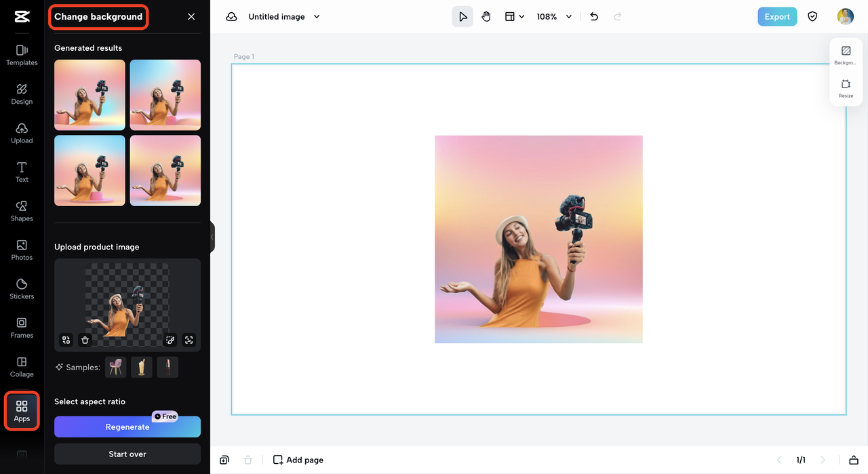The width and height of the screenshot is (868, 474).
Task: Open the Collage sidebar panel
Action: pyautogui.click(x=22, y=367)
